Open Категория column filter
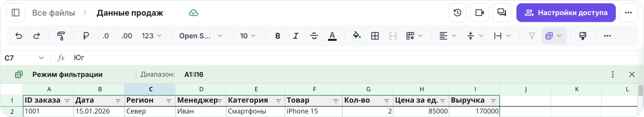 coord(278,101)
